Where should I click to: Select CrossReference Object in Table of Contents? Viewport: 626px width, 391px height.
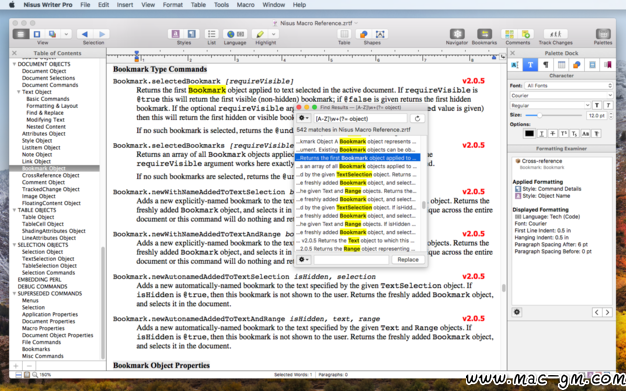[x=50, y=175]
